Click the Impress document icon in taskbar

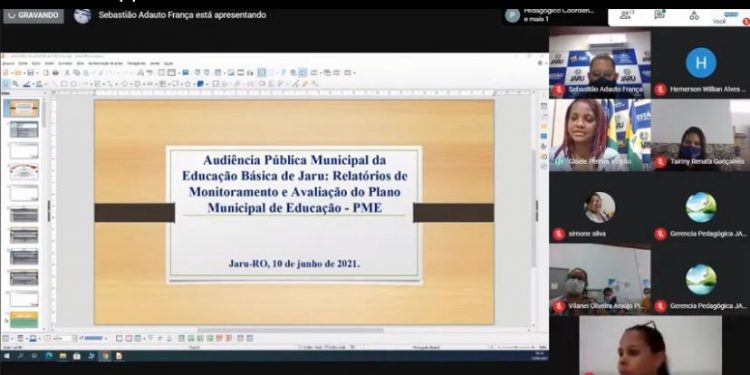[119, 356]
